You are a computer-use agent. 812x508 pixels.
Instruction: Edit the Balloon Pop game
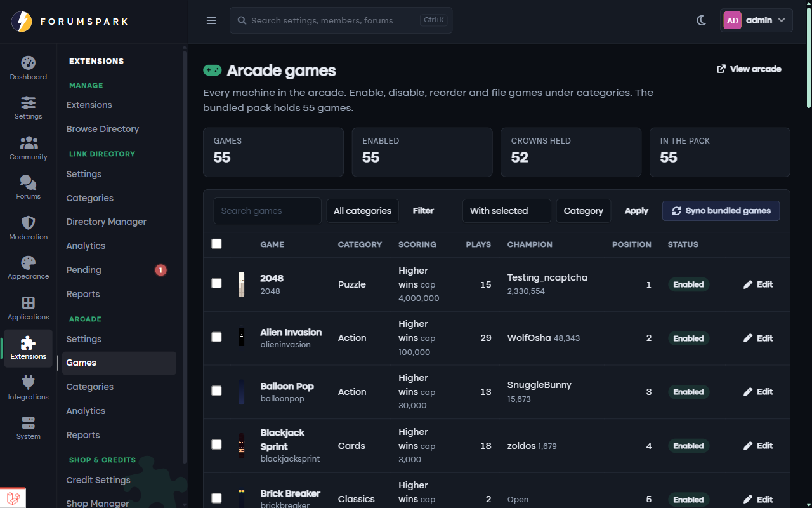[758, 392]
